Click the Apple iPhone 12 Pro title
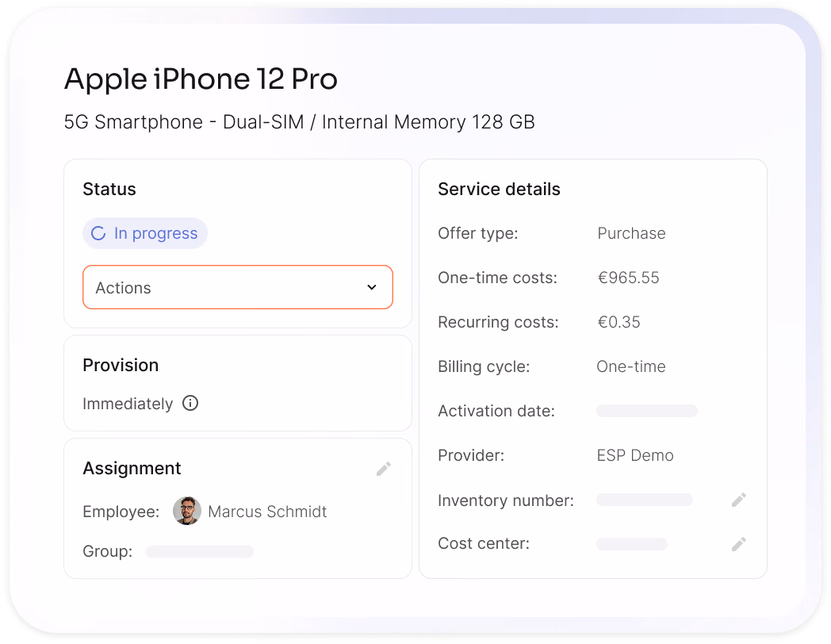This screenshot has height=644, width=831. pos(201,79)
